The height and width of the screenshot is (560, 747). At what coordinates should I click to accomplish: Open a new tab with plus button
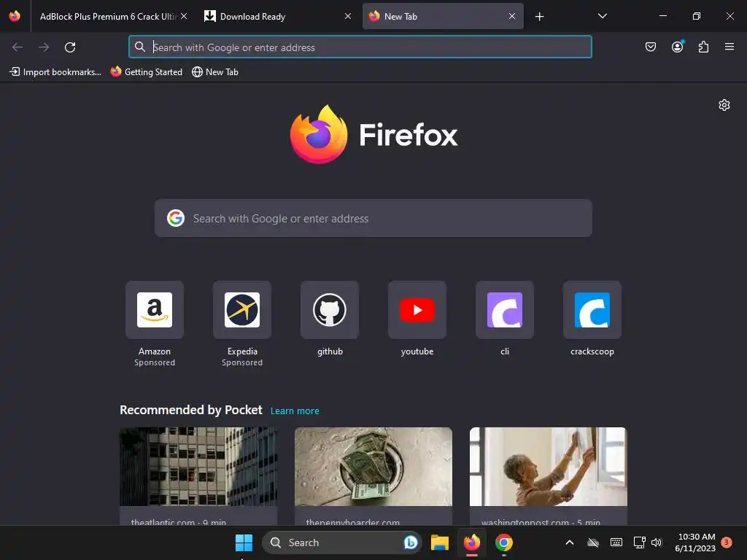[539, 17]
